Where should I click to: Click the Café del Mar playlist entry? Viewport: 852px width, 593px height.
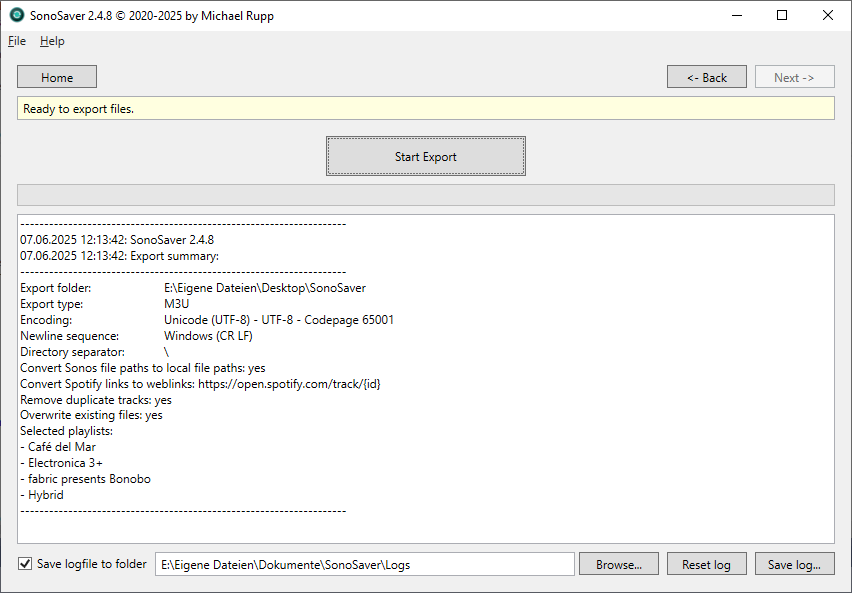[65, 447]
